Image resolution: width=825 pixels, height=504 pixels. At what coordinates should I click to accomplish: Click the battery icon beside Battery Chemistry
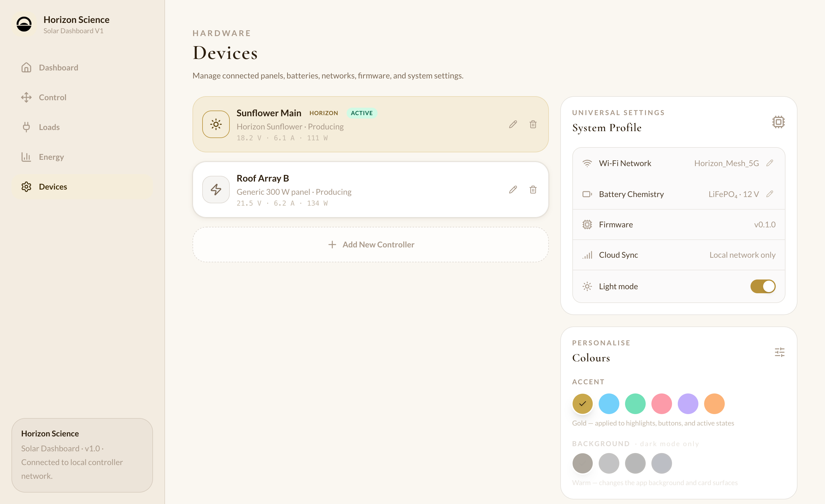click(587, 194)
